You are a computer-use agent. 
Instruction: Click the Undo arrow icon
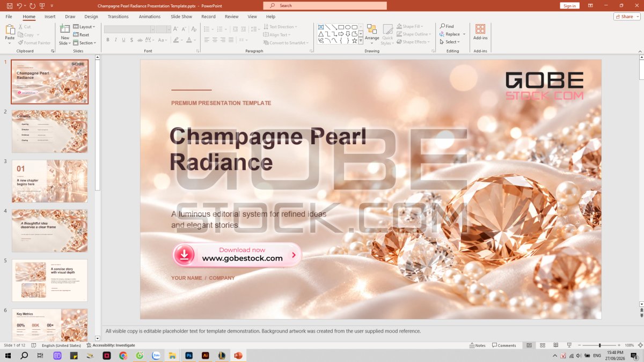pos(20,5)
